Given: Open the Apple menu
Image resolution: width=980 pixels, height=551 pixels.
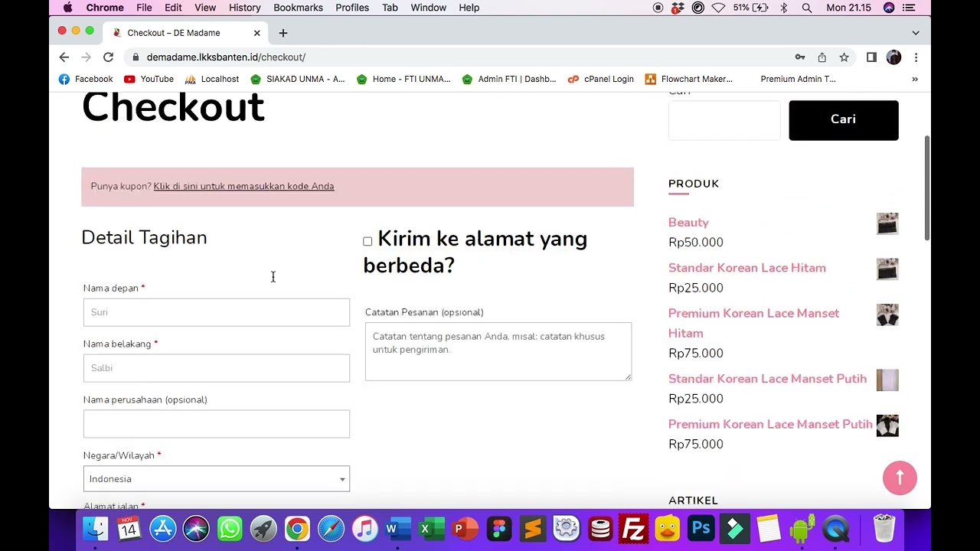Looking at the screenshot, I should point(67,8).
